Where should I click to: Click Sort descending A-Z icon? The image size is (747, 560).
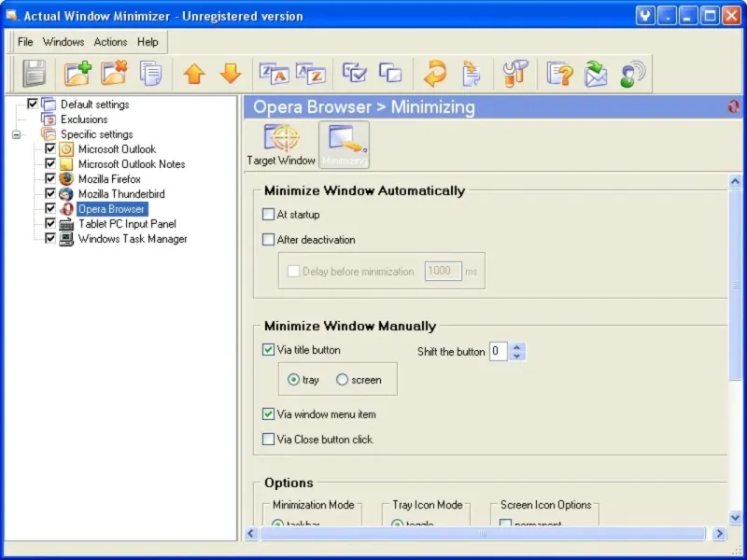pos(311,74)
